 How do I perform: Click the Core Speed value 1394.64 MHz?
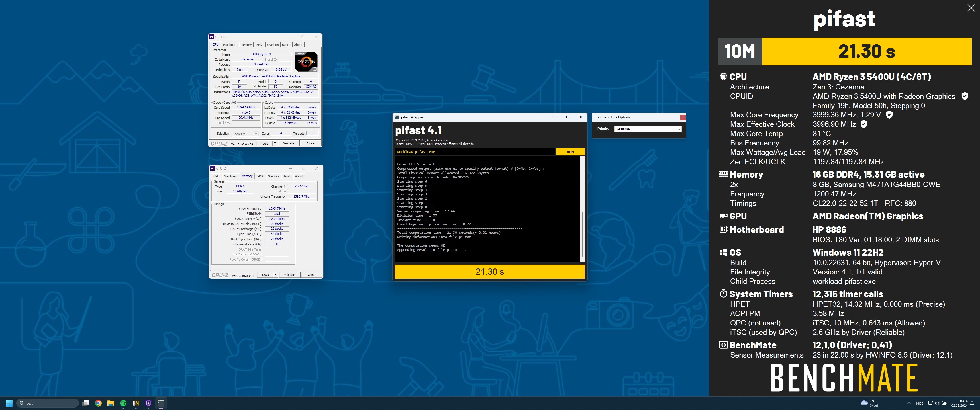[246, 108]
